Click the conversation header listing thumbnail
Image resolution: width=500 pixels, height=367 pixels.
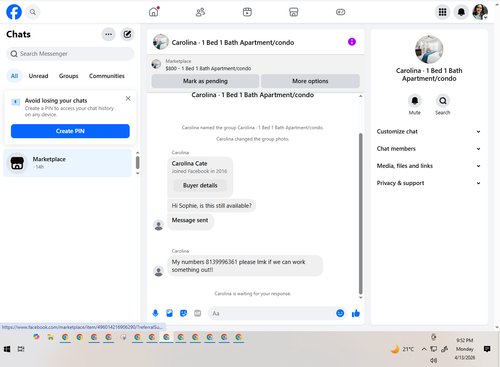[x=161, y=42]
